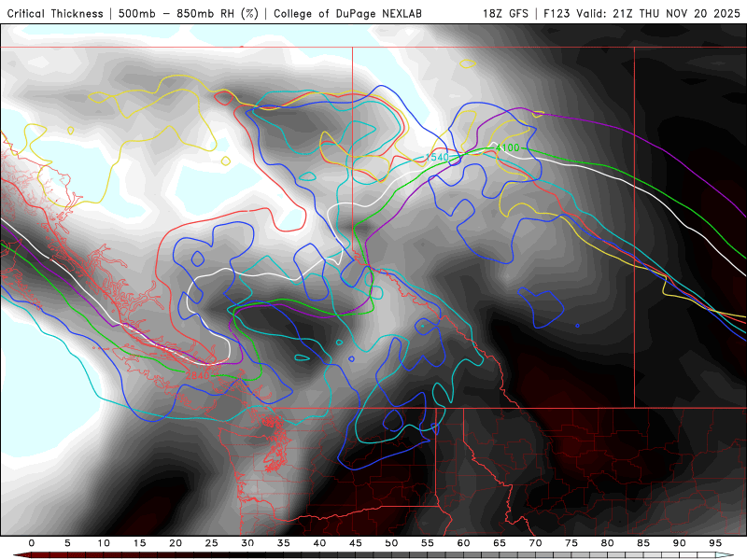
Task: Click the '30' colorbar scale value
Action: coord(247,543)
